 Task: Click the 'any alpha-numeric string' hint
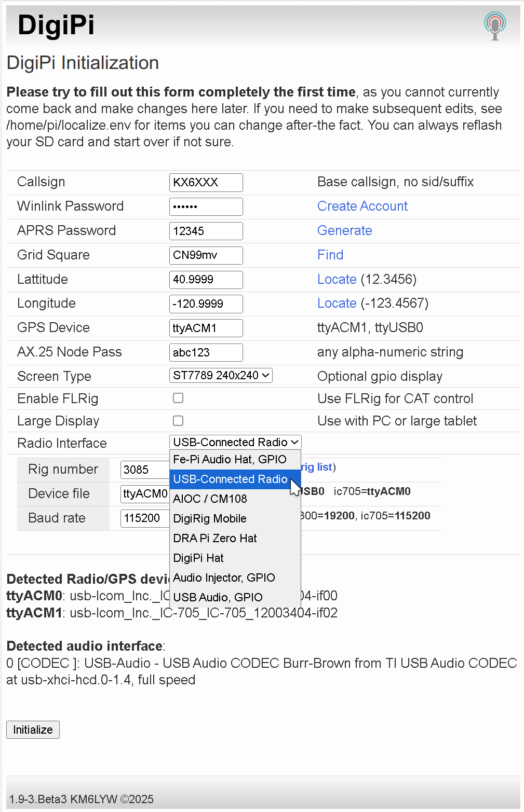390,352
